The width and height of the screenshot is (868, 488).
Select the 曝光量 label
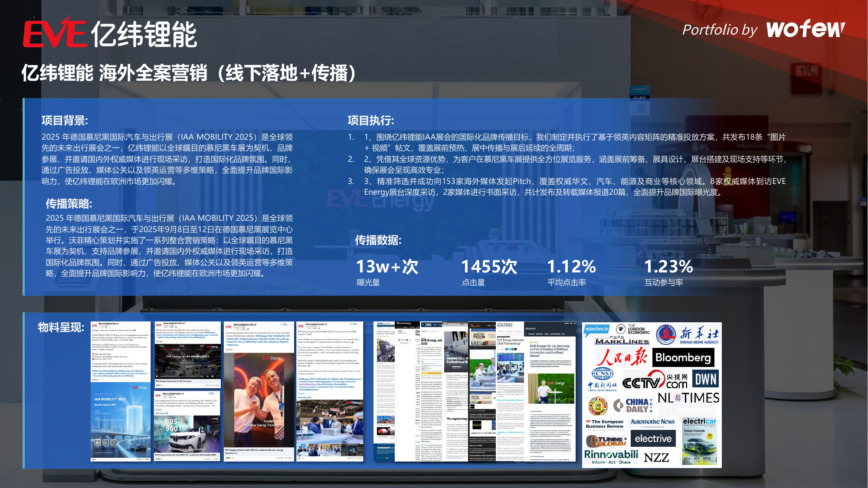[368, 282]
